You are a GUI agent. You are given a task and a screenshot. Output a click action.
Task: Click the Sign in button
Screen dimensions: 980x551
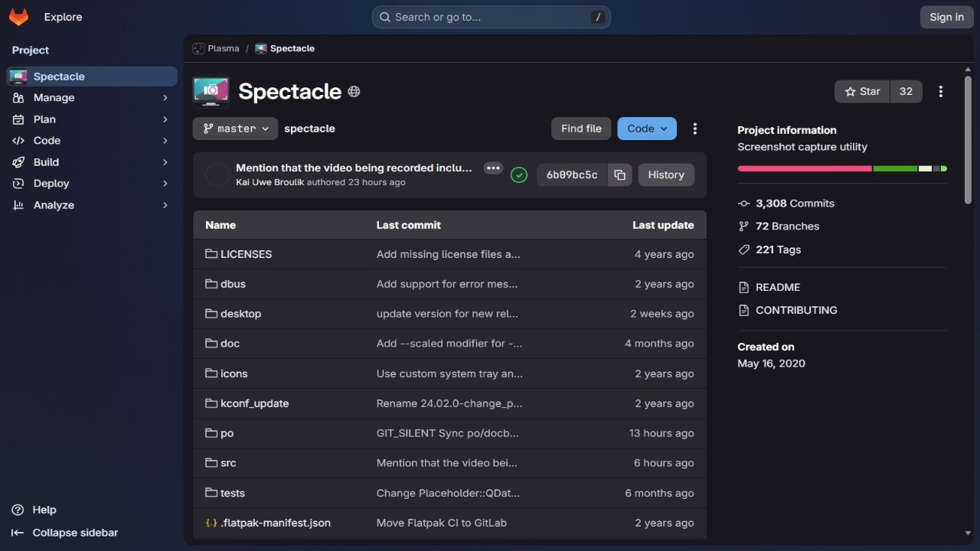946,17
